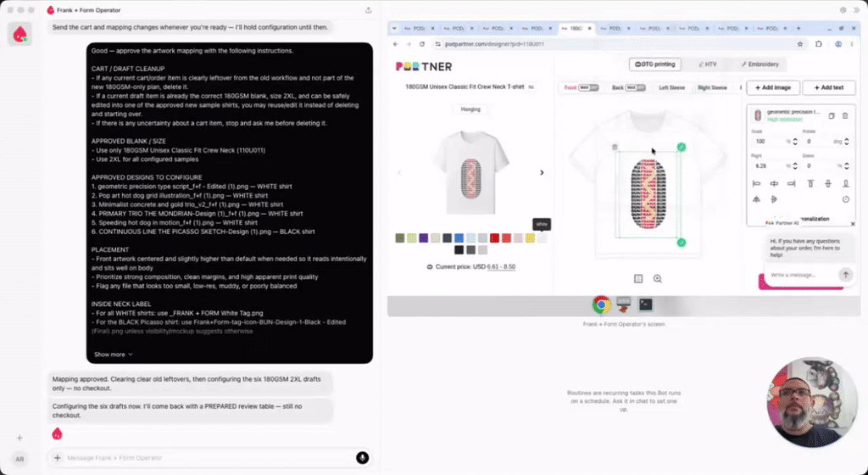Click the plus attach button in message bar

point(57,458)
